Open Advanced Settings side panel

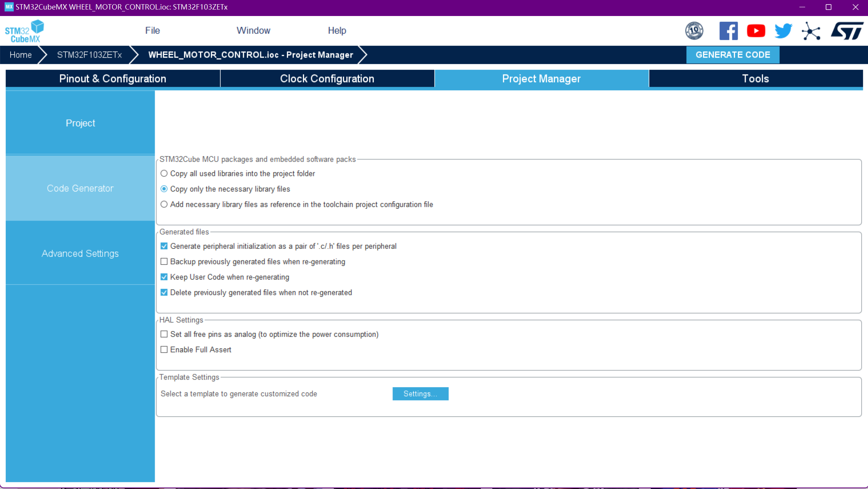[x=80, y=253]
